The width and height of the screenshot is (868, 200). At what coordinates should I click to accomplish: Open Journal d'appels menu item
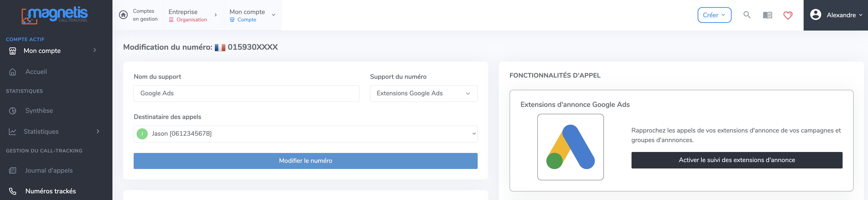click(x=49, y=171)
